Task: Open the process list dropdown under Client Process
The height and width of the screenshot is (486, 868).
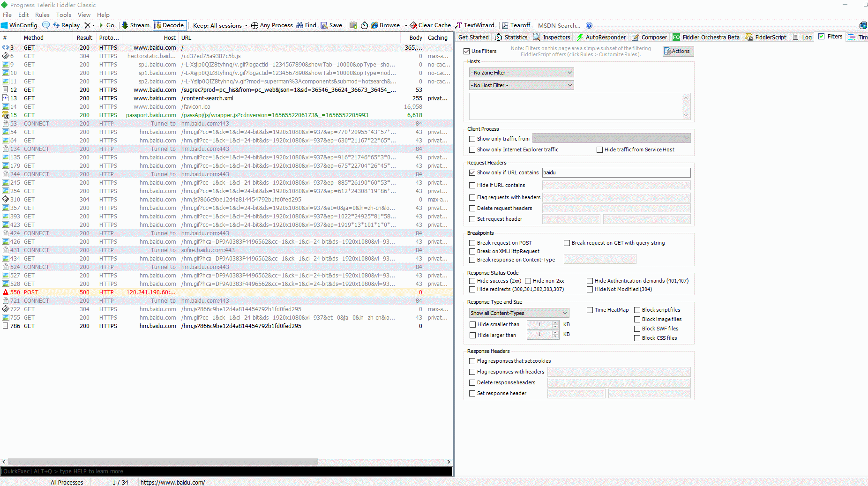Action: (x=611, y=138)
